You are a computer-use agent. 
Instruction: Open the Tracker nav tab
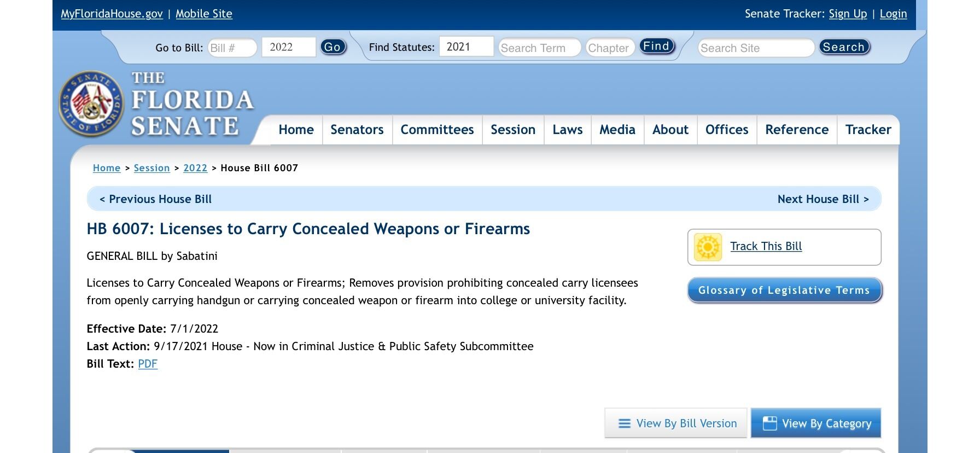pos(868,130)
